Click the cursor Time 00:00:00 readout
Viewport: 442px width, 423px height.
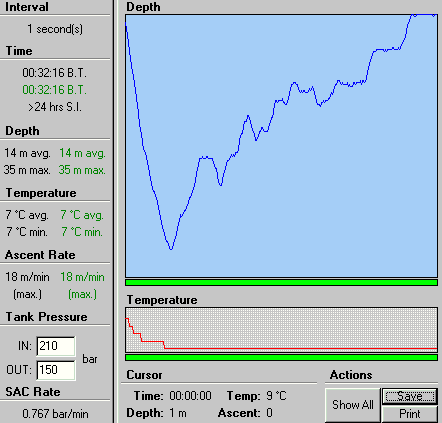point(172,396)
